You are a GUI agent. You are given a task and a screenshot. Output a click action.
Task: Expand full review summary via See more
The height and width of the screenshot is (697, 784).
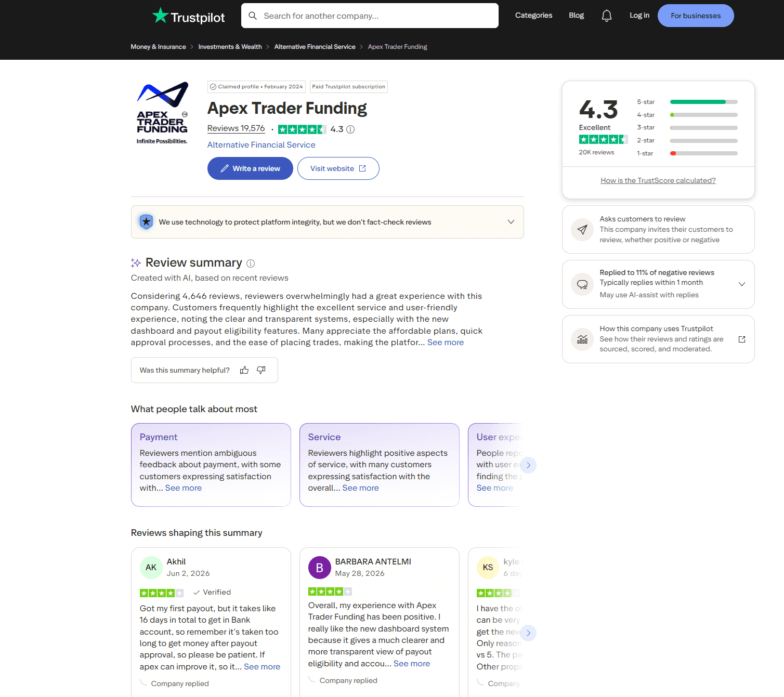(x=446, y=343)
